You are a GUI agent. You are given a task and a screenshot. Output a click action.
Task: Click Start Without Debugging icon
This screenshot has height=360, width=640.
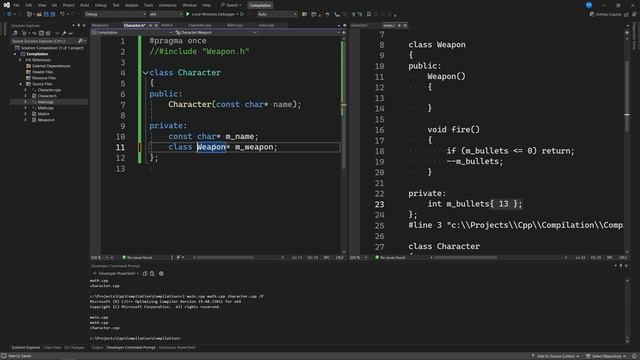242,14
